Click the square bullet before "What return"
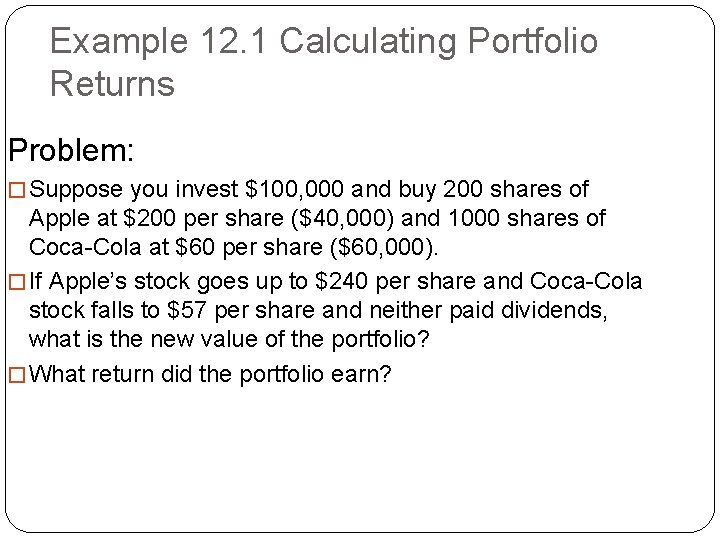The height and width of the screenshot is (540, 720). click(x=18, y=376)
